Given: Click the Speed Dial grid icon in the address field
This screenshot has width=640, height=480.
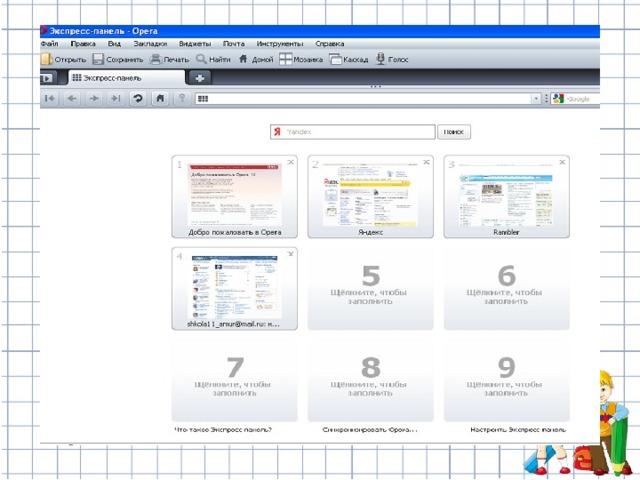Looking at the screenshot, I should click(203, 99).
